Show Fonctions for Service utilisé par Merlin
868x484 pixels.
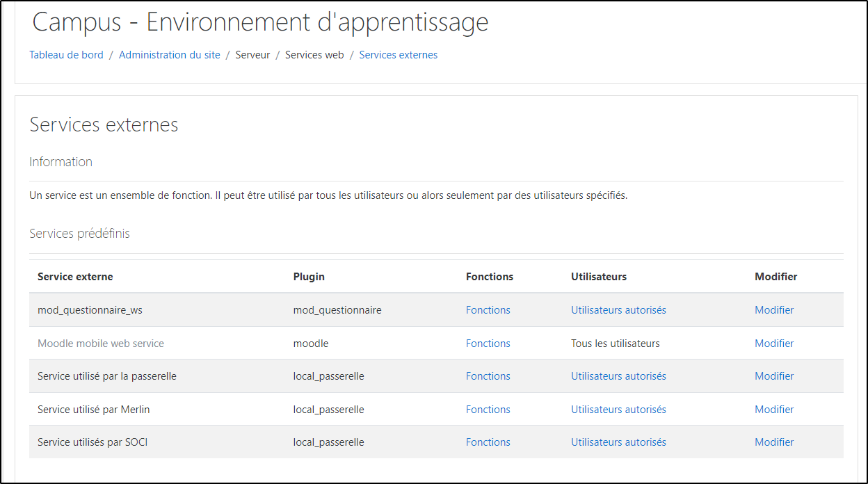click(488, 410)
